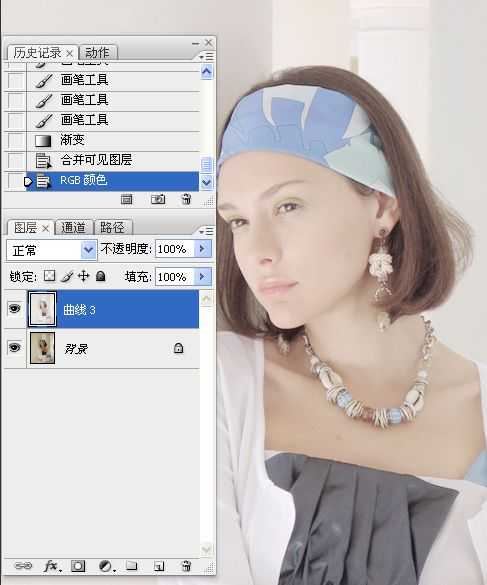Image resolution: width=487 pixels, height=585 pixels.
Task: Select the 渐变 history state
Action: 112,141
